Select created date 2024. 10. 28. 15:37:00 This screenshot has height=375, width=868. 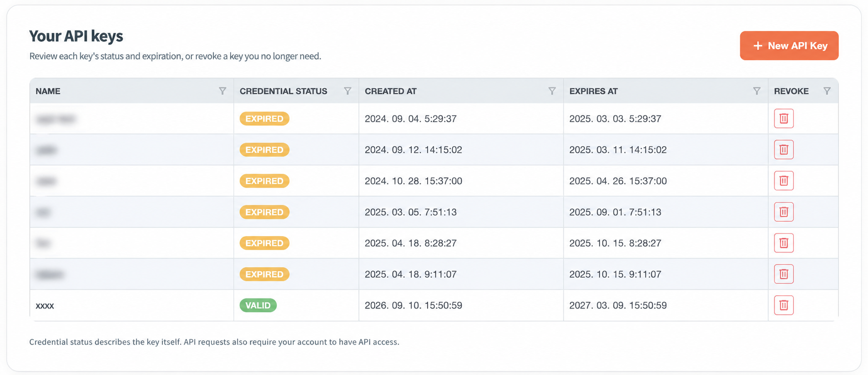[x=413, y=181]
